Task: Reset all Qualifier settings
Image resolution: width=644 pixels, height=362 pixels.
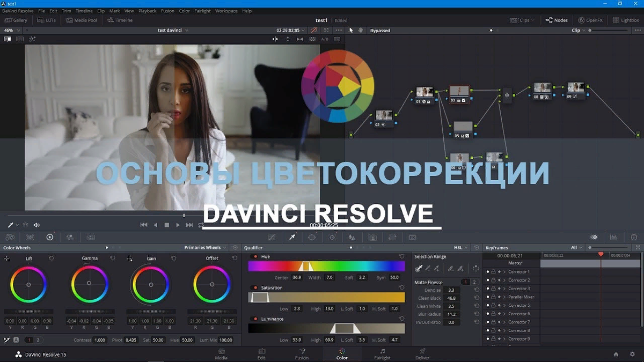Action: click(476, 248)
